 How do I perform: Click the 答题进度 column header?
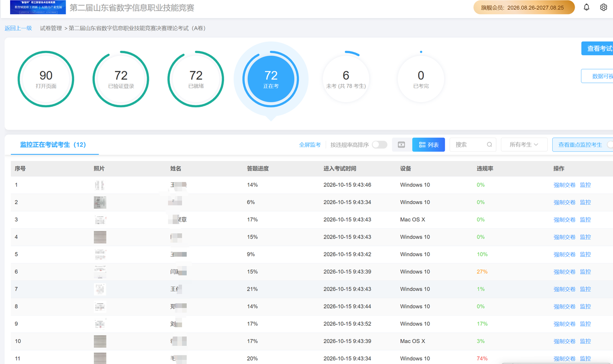click(258, 169)
